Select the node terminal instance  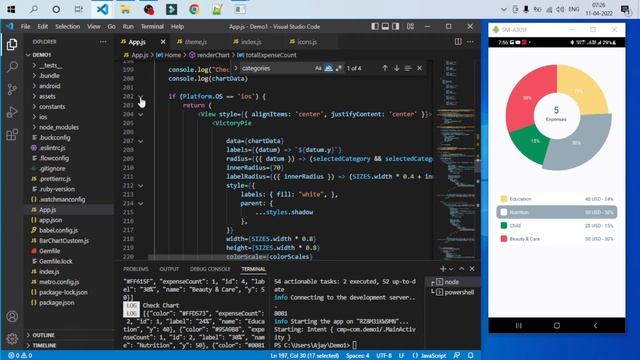(x=451, y=282)
